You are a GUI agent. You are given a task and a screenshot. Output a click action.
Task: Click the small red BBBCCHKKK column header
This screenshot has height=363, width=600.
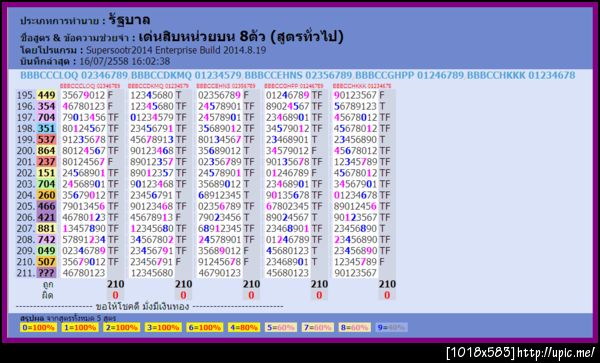(362, 86)
